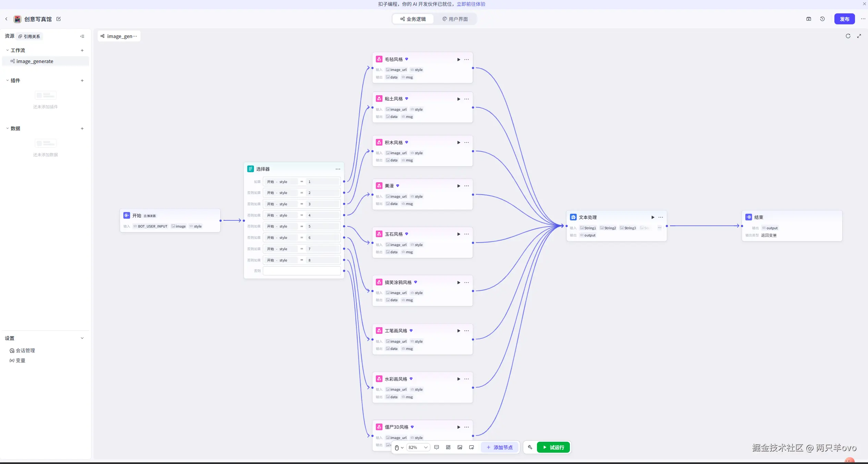
Task: Click the edit icon beside 创意写真馆
Action: (59, 19)
